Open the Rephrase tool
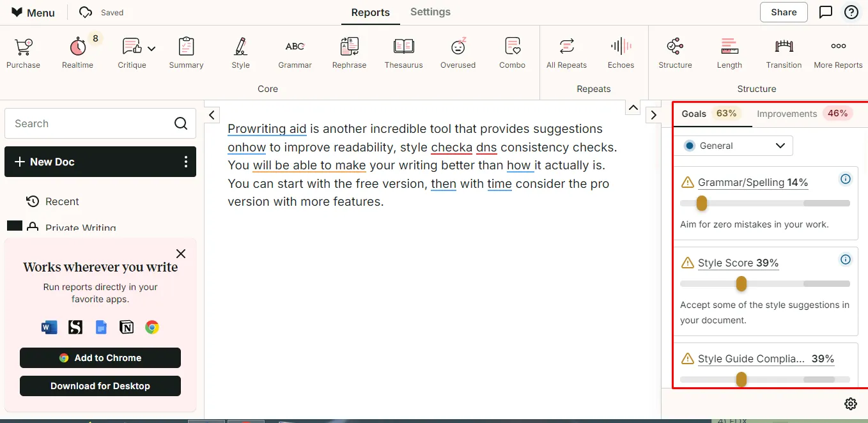This screenshot has width=868, height=423. 350,53
